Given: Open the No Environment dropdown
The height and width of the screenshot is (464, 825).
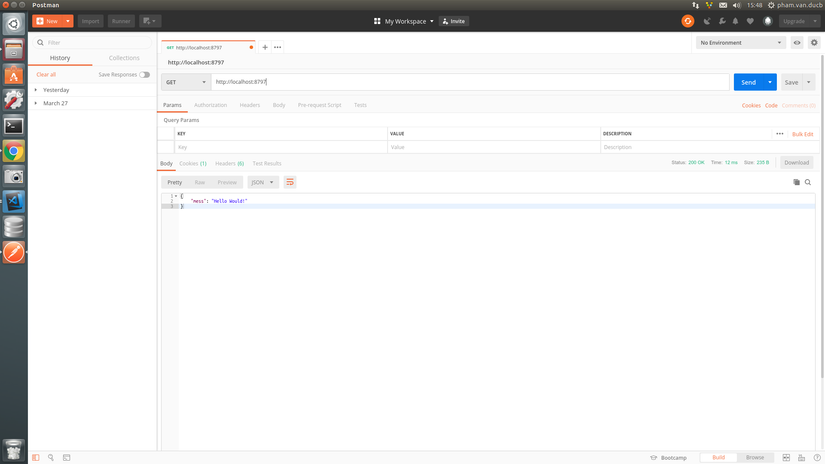Looking at the screenshot, I should point(740,43).
